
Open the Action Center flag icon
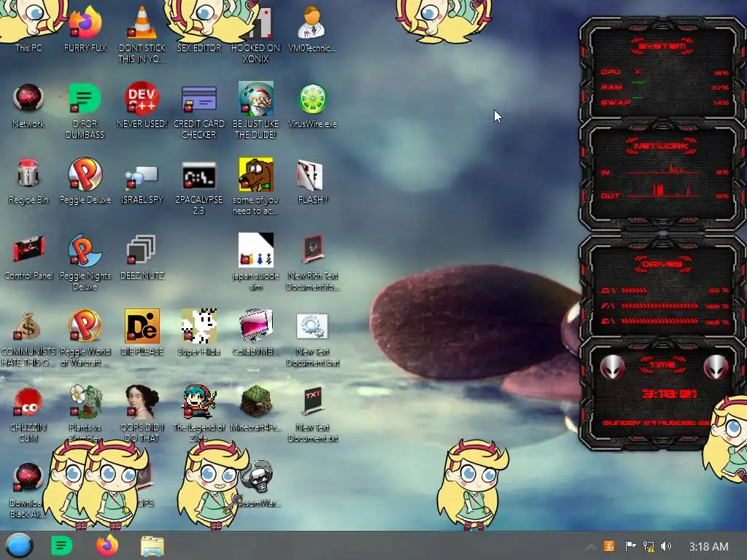pos(630,546)
